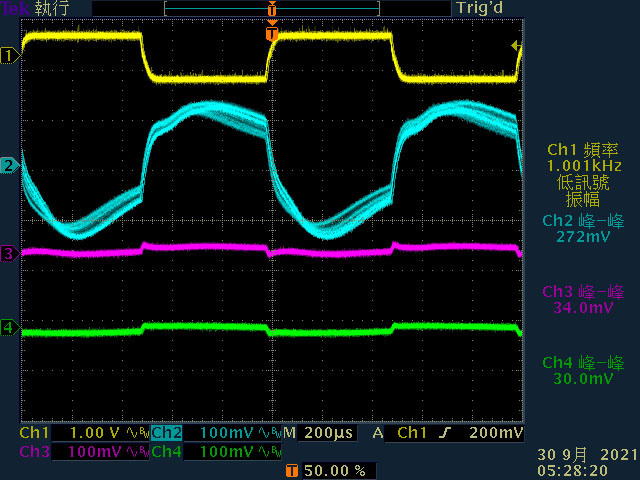Click the Tek logo at top left
The width and height of the screenshot is (640, 480).
pos(16,8)
